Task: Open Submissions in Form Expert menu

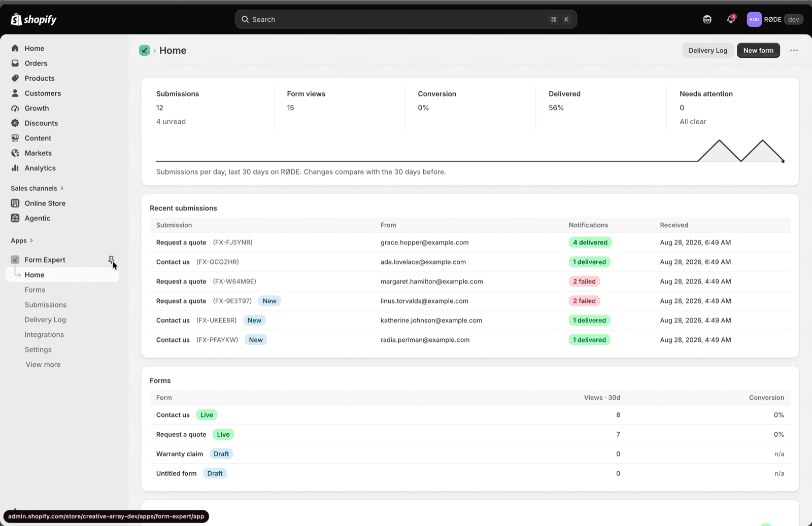Action: point(46,305)
